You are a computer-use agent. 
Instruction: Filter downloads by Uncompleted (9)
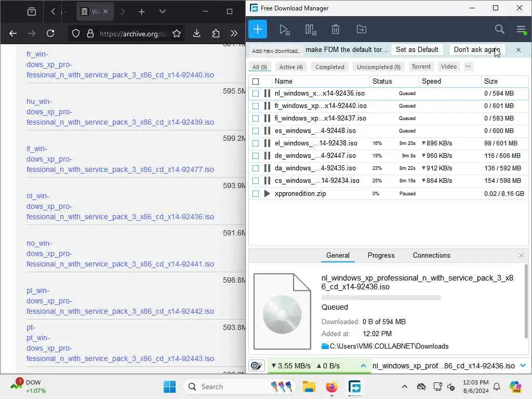coord(378,67)
